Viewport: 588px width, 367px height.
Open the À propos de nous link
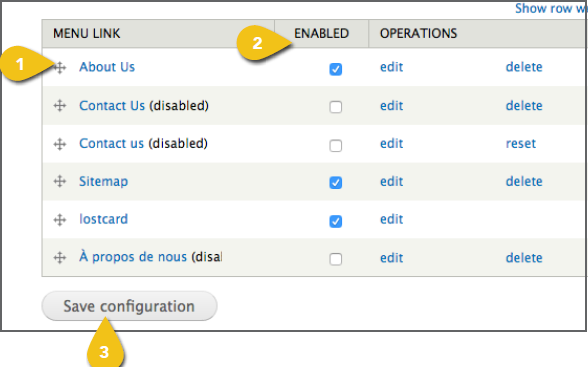133,257
